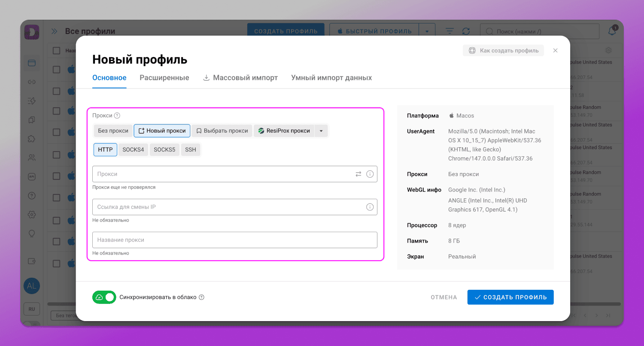Viewport: 644px width, 346px height.
Task: Select the SOCKS5 proxy type
Action: [164, 150]
